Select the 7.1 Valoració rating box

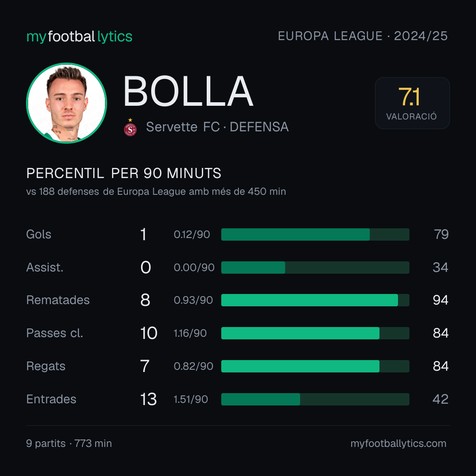tap(412, 103)
